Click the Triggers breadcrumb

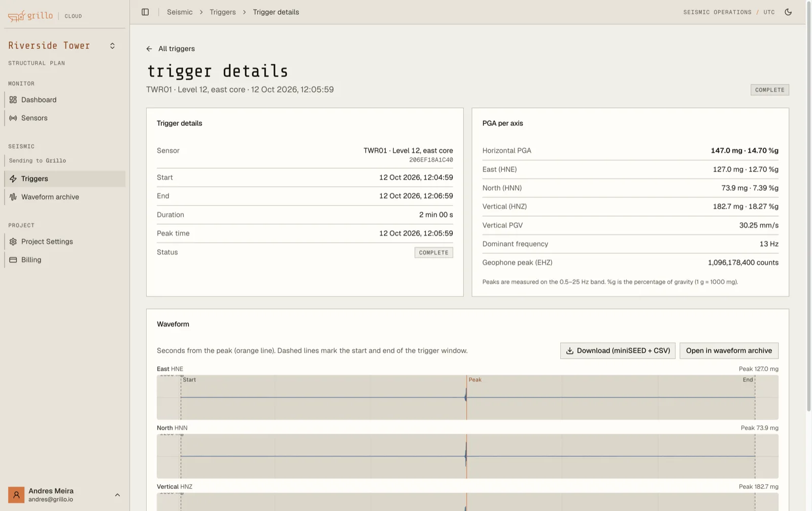click(223, 12)
